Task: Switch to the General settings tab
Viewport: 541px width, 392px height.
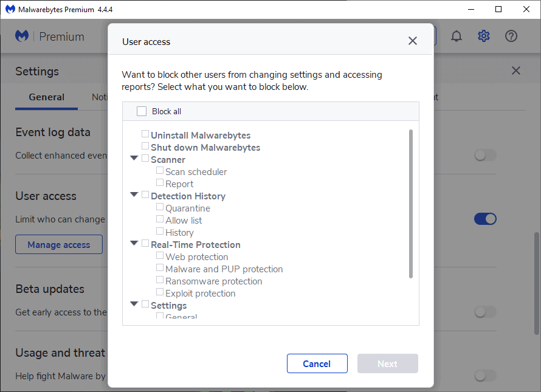Action: [x=46, y=97]
